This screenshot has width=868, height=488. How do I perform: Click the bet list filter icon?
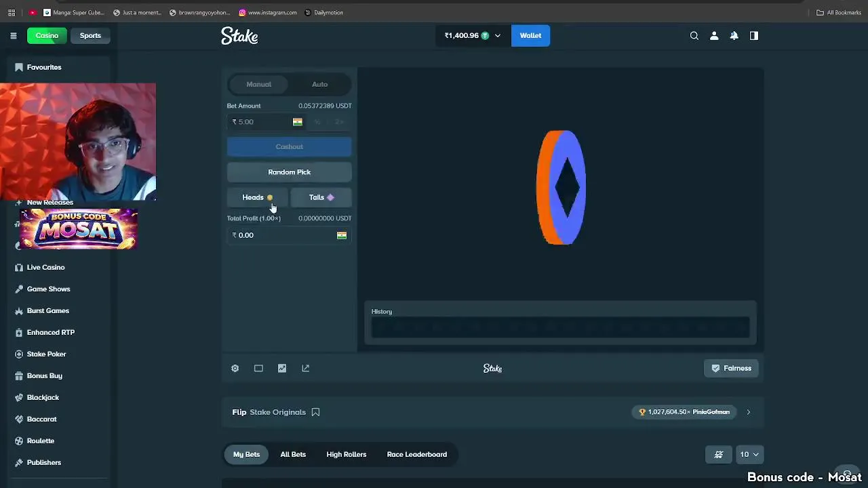(x=719, y=454)
